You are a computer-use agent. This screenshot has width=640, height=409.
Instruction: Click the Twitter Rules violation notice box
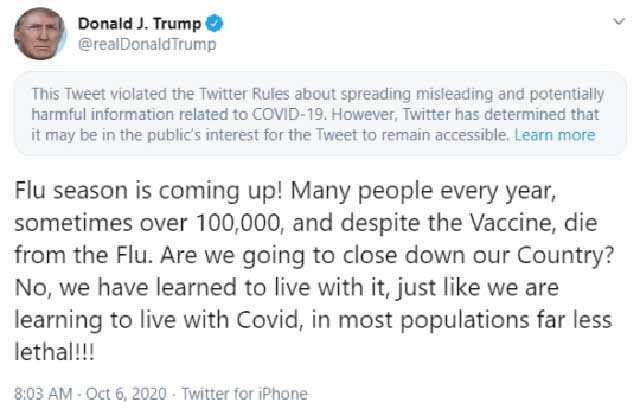tap(319, 113)
